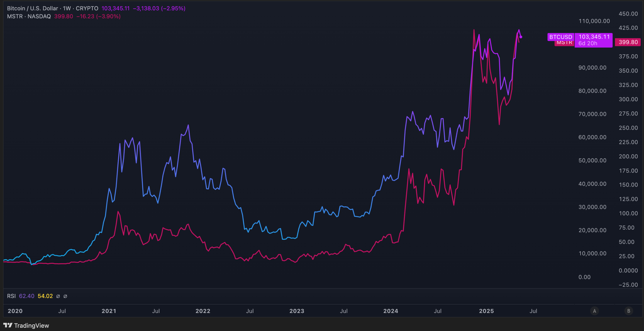Click the 1W timeframe in the title
Image resolution: width=644 pixels, height=331 pixels.
pos(67,8)
